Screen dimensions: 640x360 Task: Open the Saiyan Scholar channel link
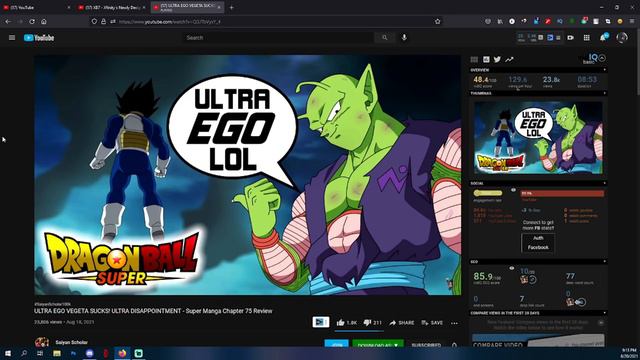[71, 342]
